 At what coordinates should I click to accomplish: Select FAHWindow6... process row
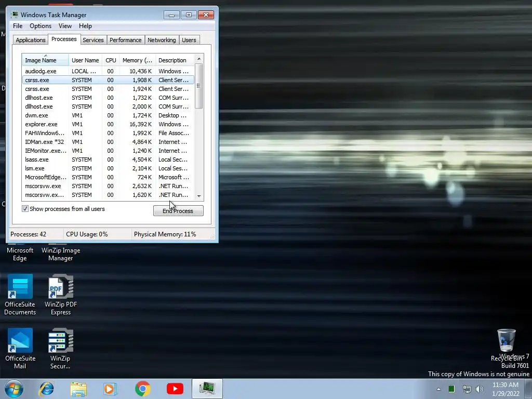[108, 133]
